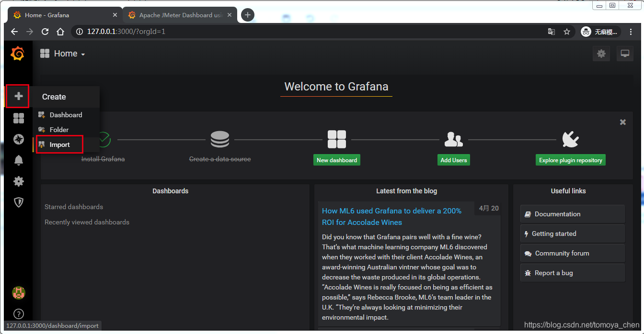
Task: Select Import in Create menu
Action: 66,145
